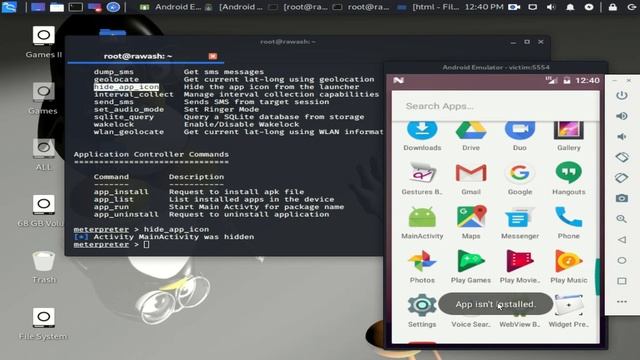Click the "App isn't installed." toast
The height and width of the screenshot is (360, 640).
click(x=496, y=304)
